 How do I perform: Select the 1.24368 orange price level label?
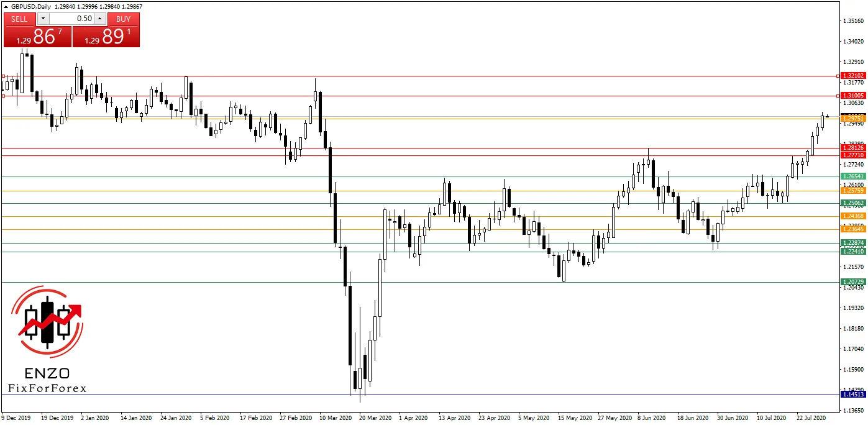point(852,216)
